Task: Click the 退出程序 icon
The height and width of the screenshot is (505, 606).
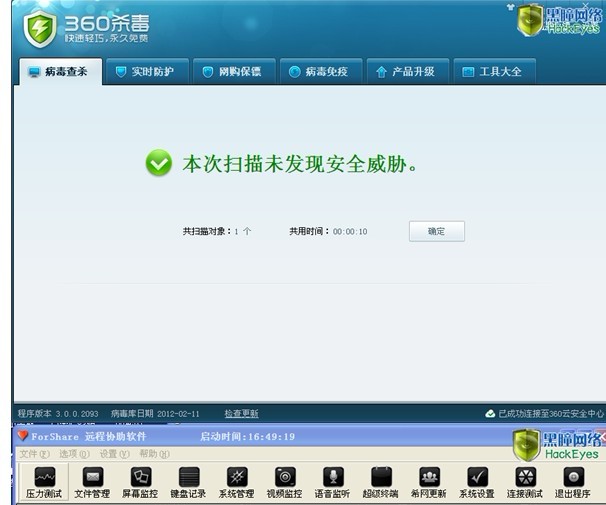Action: tap(573, 477)
